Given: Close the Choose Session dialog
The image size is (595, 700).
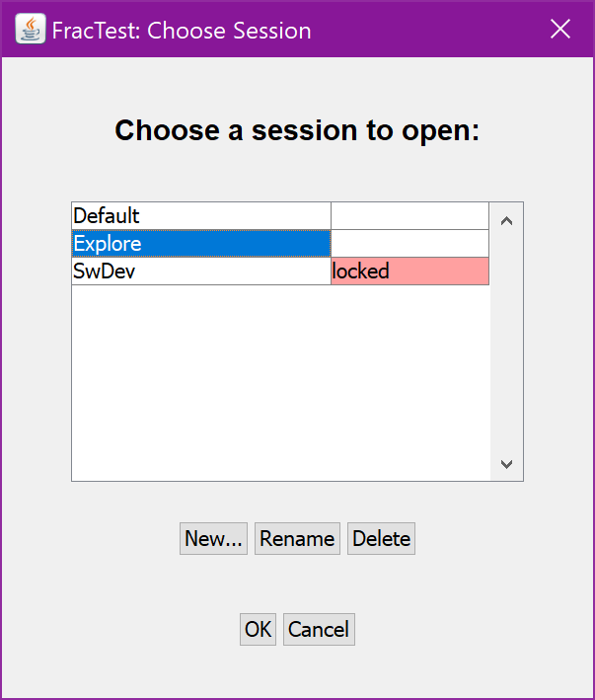Looking at the screenshot, I should click(x=560, y=30).
